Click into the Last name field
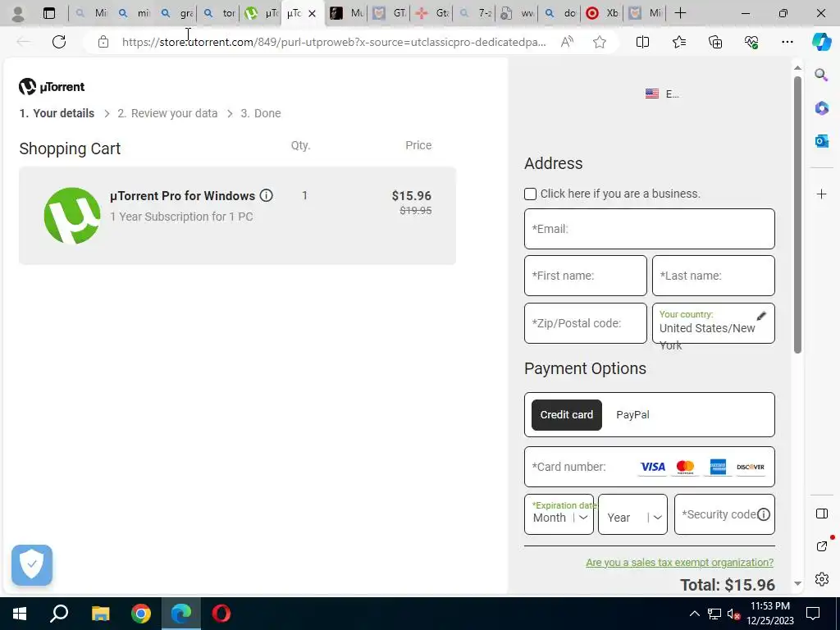Viewport: 840px width, 630px height. click(x=713, y=276)
